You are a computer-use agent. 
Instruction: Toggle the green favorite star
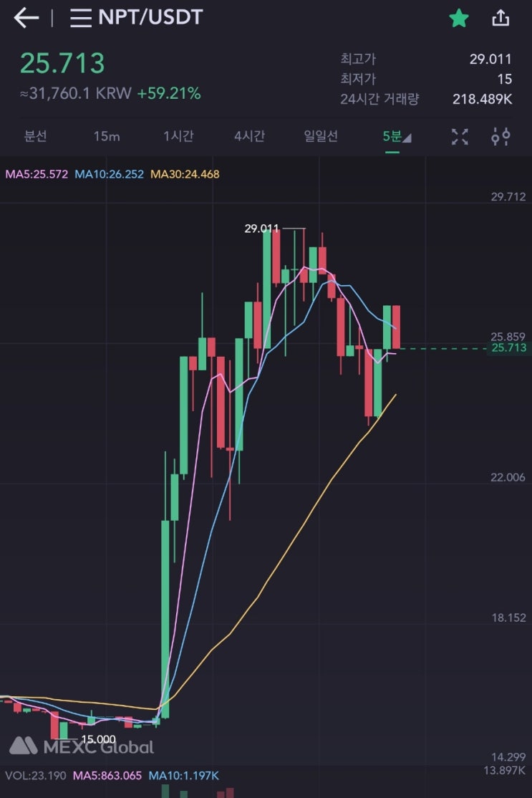(458, 18)
